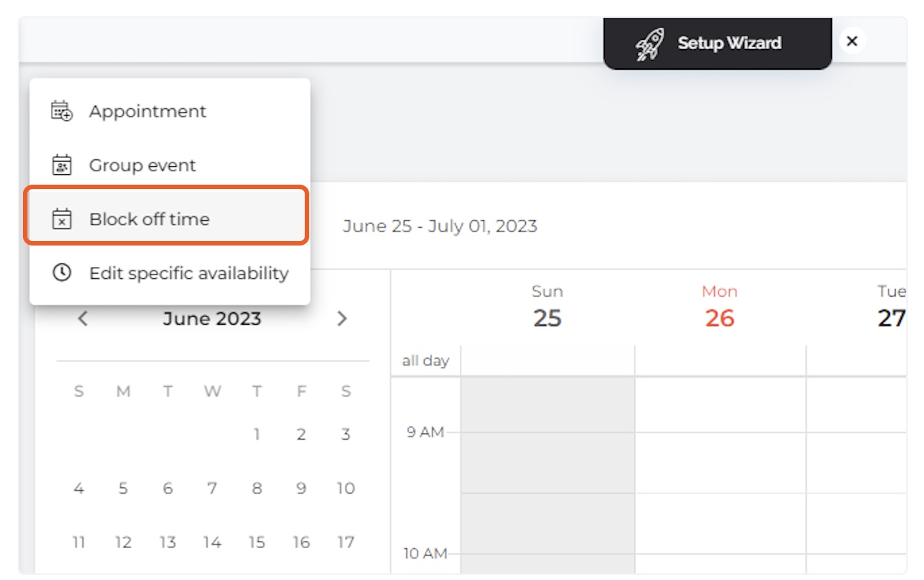Click Monday's all day row cell
Screen dimensions: 924x580
pyautogui.click(x=720, y=360)
